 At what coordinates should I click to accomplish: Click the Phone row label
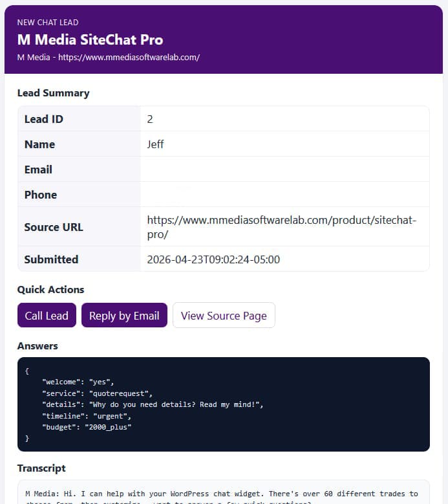tap(41, 195)
